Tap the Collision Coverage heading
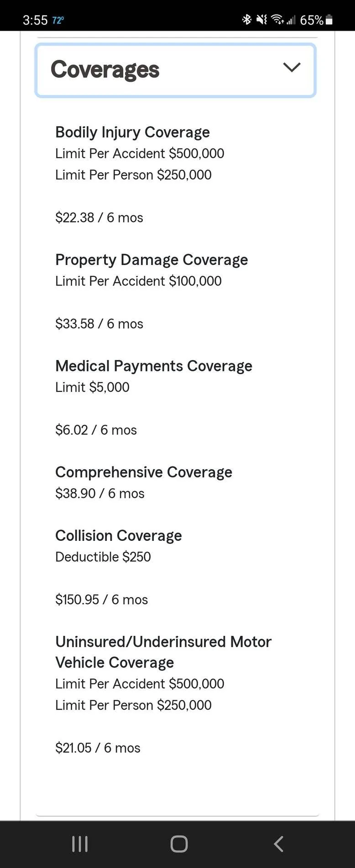Screen dimensions: 355x868 pos(119,535)
